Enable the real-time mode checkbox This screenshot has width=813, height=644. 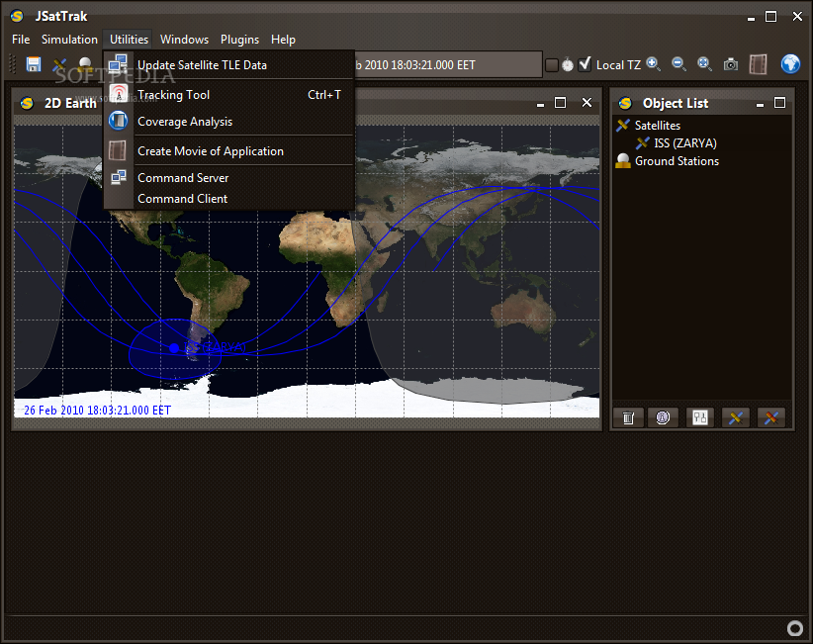pos(552,65)
